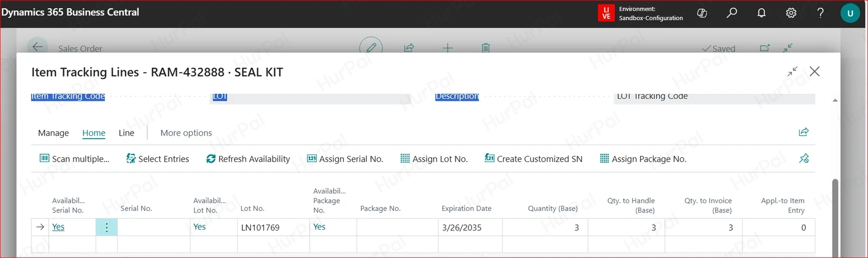This screenshot has width=868, height=258.
Task: Open the search magnifier icon
Action: point(732,13)
